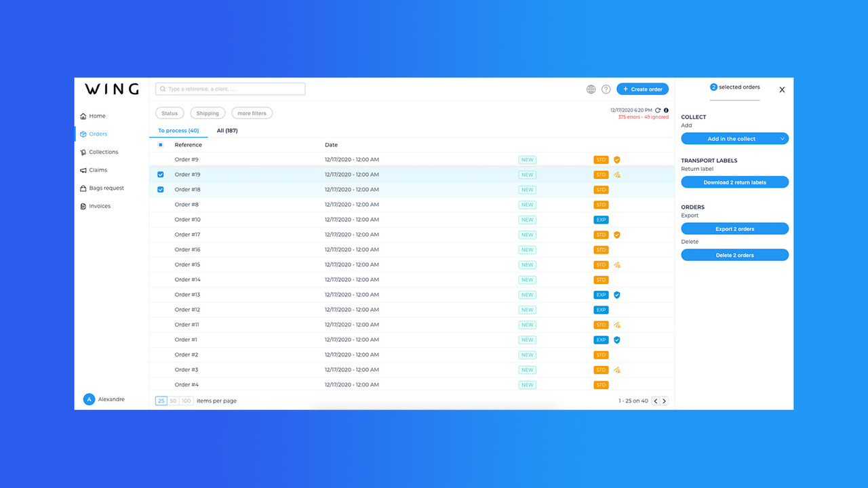868x488 pixels.
Task: Click the Create order button
Action: click(642, 89)
